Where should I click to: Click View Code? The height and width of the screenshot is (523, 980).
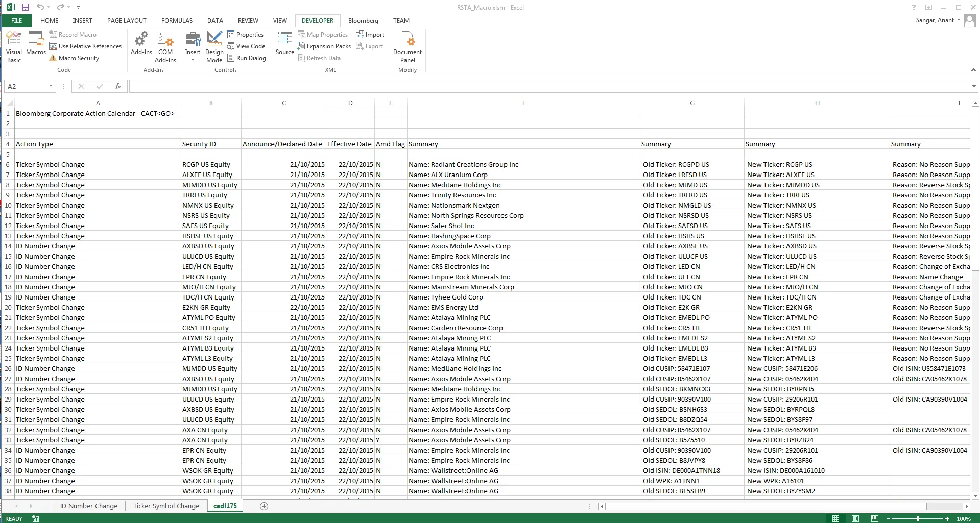tap(246, 46)
